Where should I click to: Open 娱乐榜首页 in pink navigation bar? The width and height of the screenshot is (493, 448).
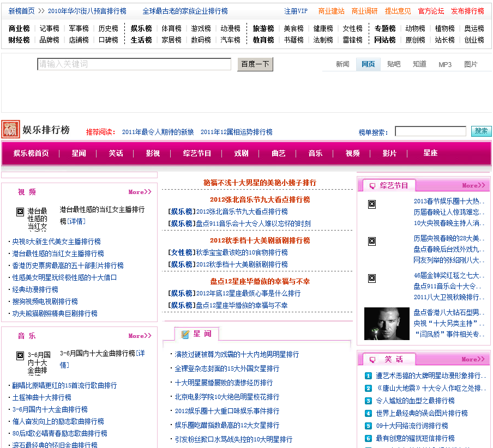pyautogui.click(x=31, y=153)
